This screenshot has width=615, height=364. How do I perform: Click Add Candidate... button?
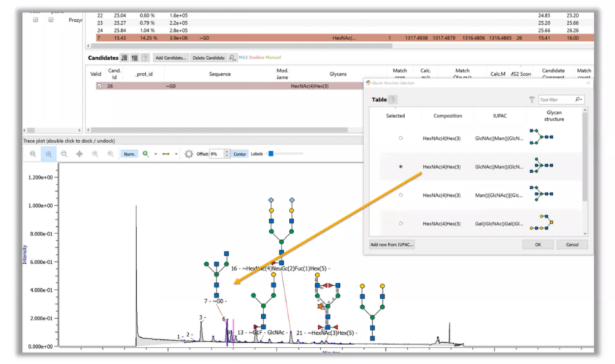coord(171,58)
